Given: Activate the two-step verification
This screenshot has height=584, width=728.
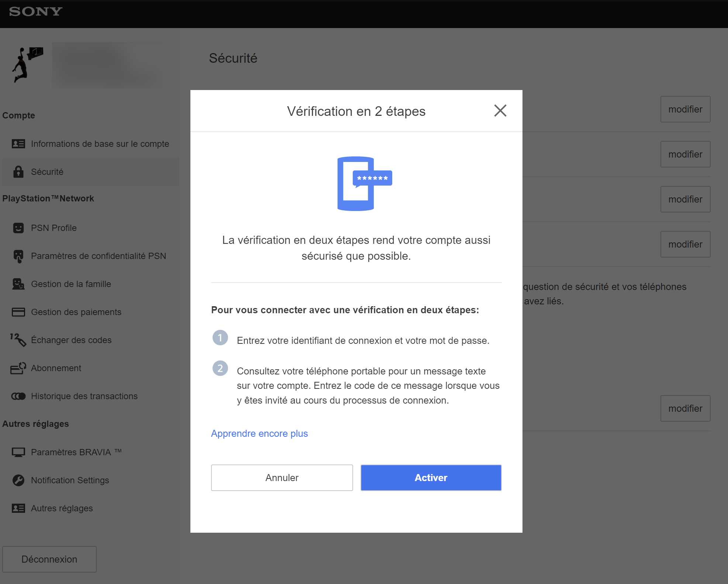Looking at the screenshot, I should [x=431, y=478].
